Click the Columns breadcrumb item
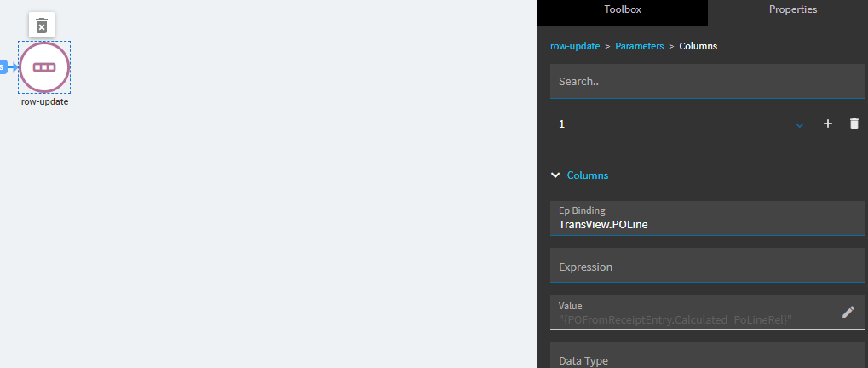Screen dimensions: 868x368 pyautogui.click(x=698, y=46)
